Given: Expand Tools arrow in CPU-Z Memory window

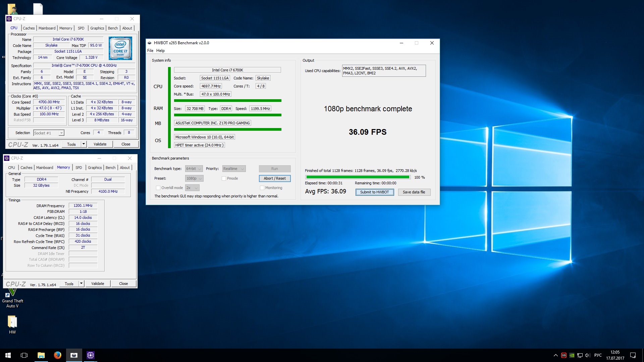Looking at the screenshot, I should (81, 284).
